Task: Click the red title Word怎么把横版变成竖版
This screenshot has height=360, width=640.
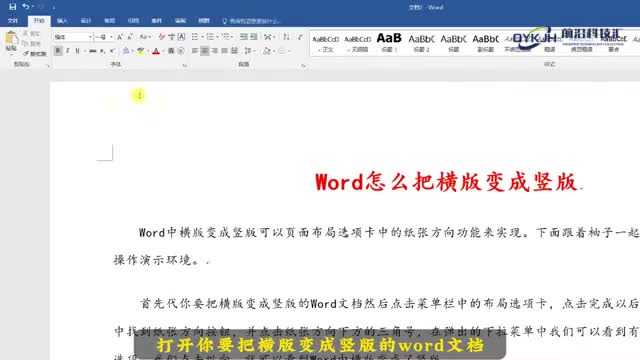Action: coord(446,182)
